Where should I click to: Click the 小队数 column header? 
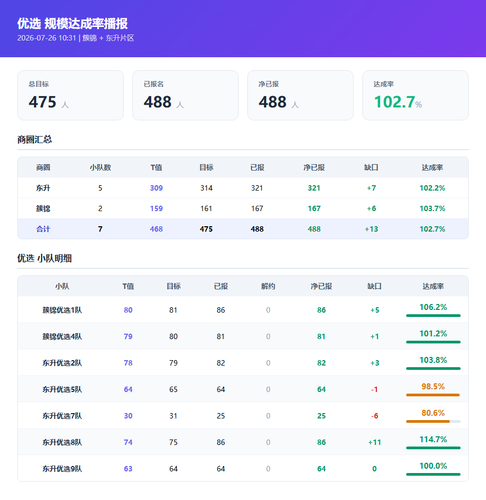[x=100, y=167]
